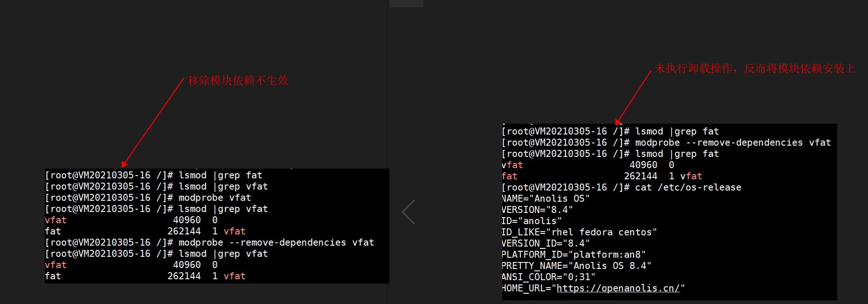Viewport: 868px width, 304px height.
Task: Select red annotation starting with 未执行卸载操作
Action: (x=755, y=69)
